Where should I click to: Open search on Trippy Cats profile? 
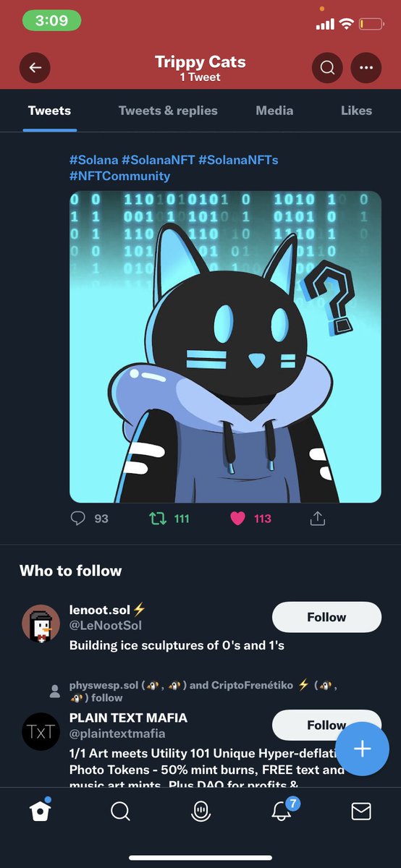pyautogui.click(x=327, y=68)
